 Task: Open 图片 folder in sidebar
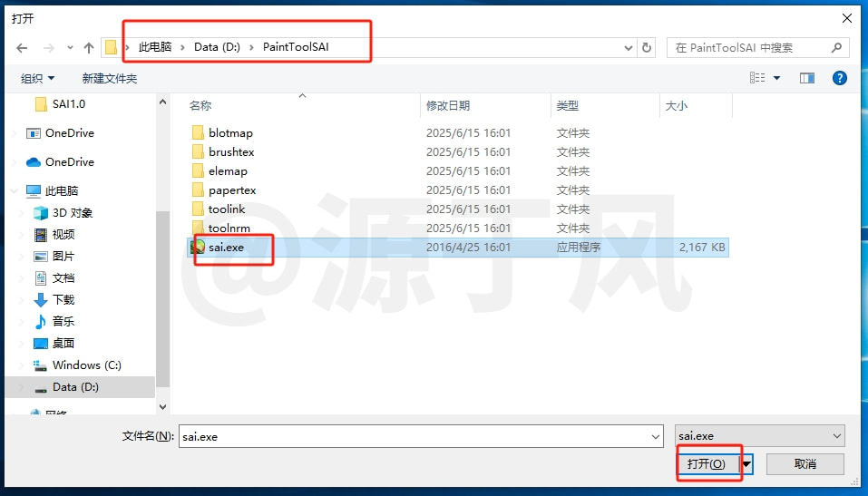pyautogui.click(x=63, y=257)
